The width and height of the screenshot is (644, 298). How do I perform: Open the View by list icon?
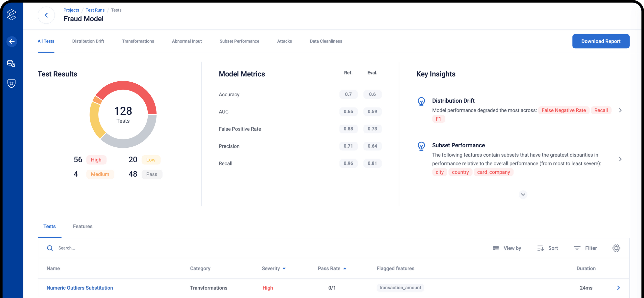(495, 248)
